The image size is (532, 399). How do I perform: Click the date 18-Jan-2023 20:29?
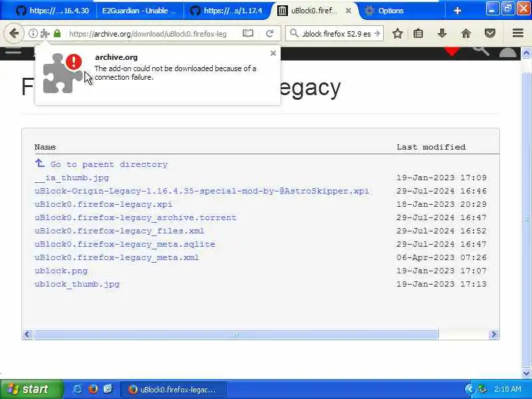click(442, 204)
